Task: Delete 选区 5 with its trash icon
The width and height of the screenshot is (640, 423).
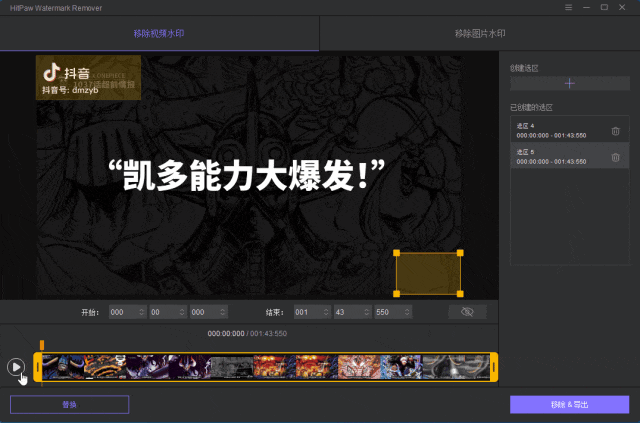Action: click(x=615, y=157)
